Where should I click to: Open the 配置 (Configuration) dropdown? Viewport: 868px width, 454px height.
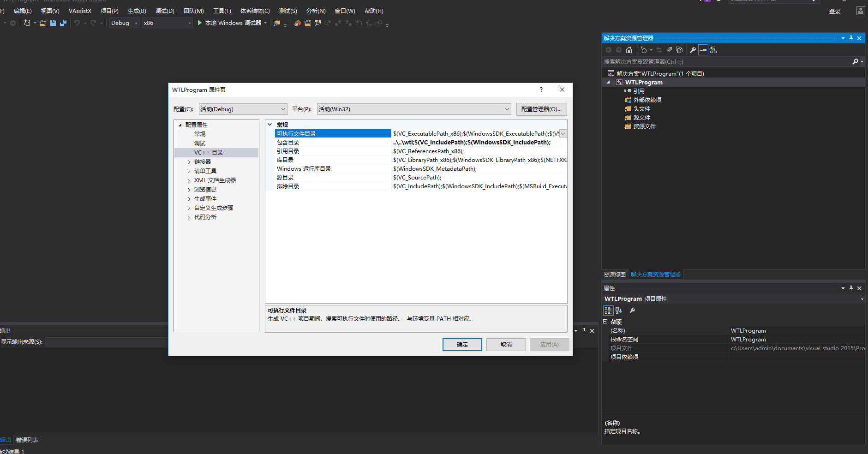coord(243,109)
